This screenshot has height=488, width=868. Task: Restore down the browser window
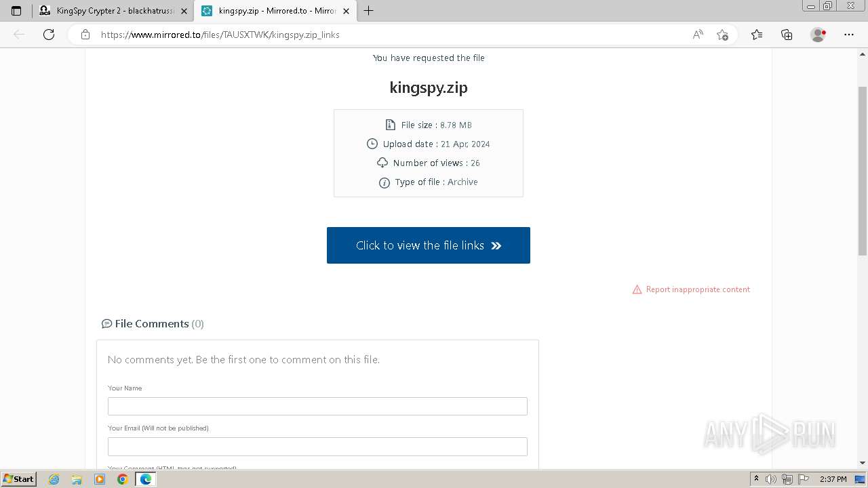tap(827, 5)
